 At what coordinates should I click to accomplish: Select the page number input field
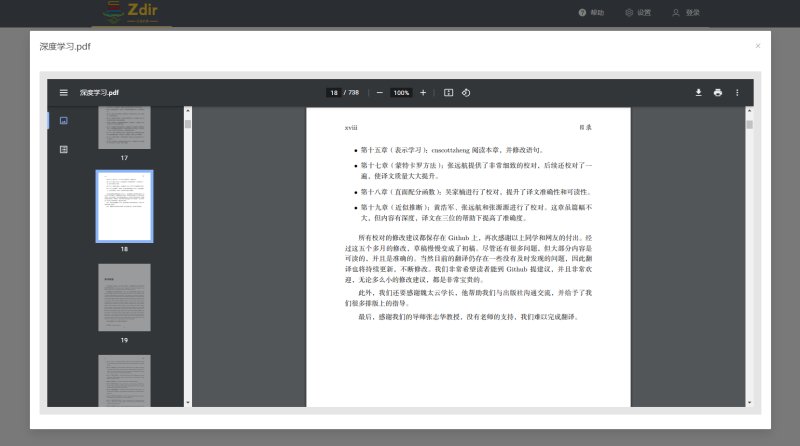click(x=334, y=92)
